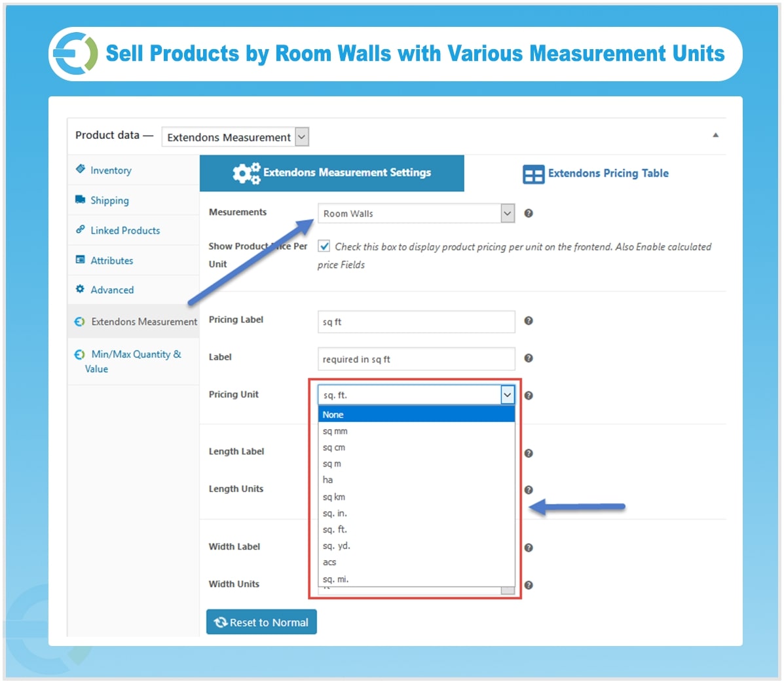Viewport: 784px width, 684px height.
Task: Open the Advanced section
Action: [133, 290]
